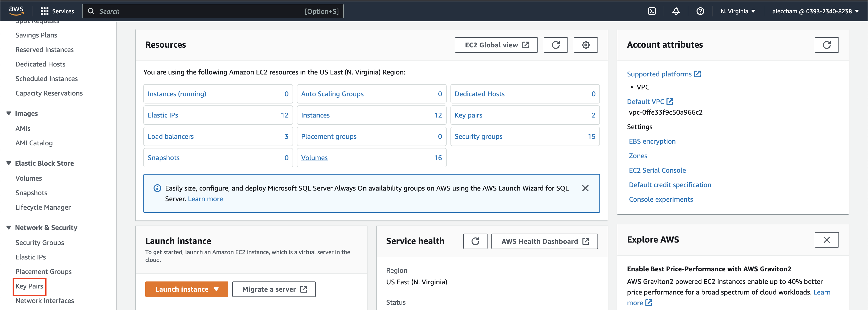Follow Learn more link in banner

click(205, 199)
